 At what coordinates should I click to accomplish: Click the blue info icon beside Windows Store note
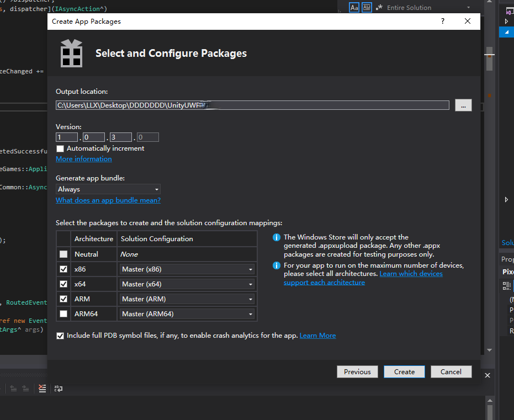277,237
